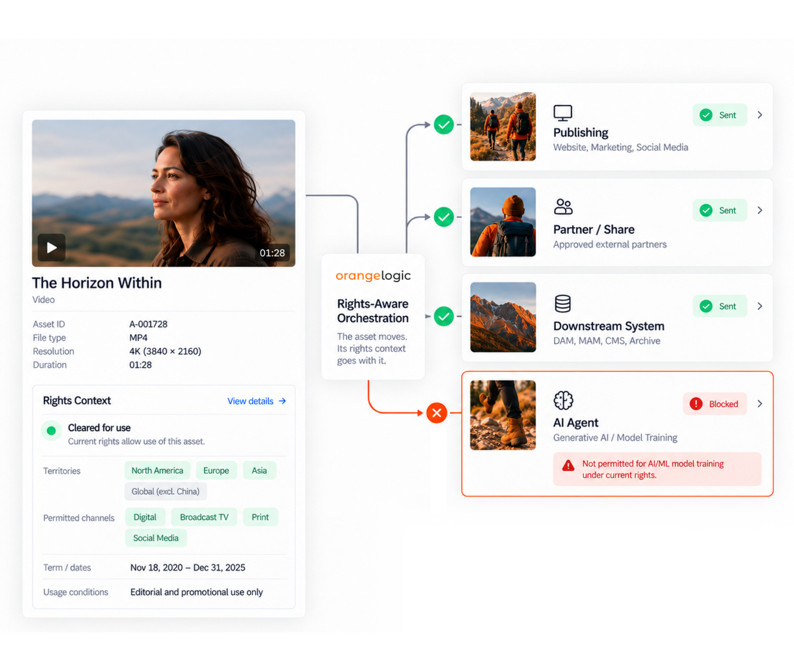The image size is (794, 672).
Task: Click Editorial and promotional use only text
Action: [197, 592]
